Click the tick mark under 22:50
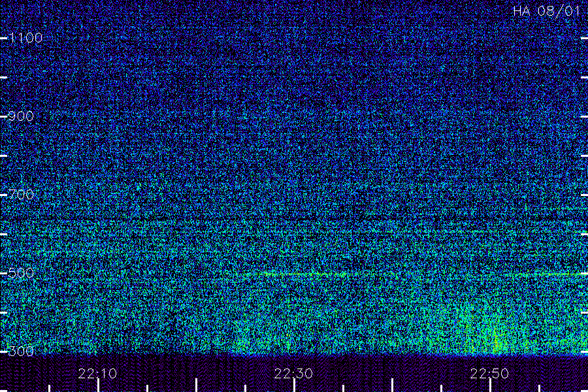The width and height of the screenshot is (588, 392). click(x=490, y=385)
